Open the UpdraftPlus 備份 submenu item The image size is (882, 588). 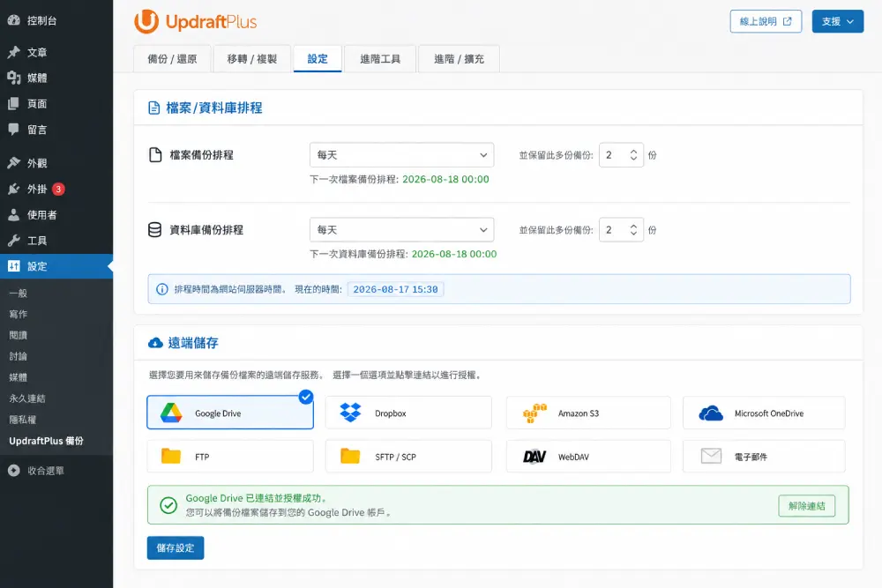coord(46,441)
